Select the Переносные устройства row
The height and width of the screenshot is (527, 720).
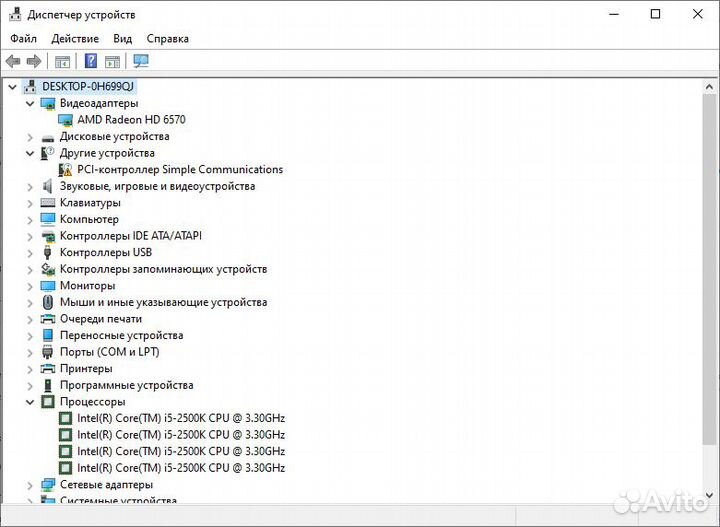click(x=122, y=336)
